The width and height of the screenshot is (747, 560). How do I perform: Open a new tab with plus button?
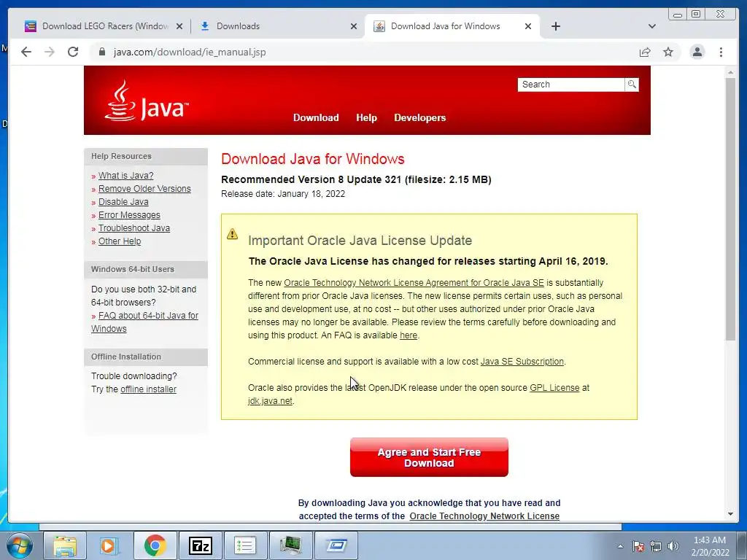[x=555, y=26]
